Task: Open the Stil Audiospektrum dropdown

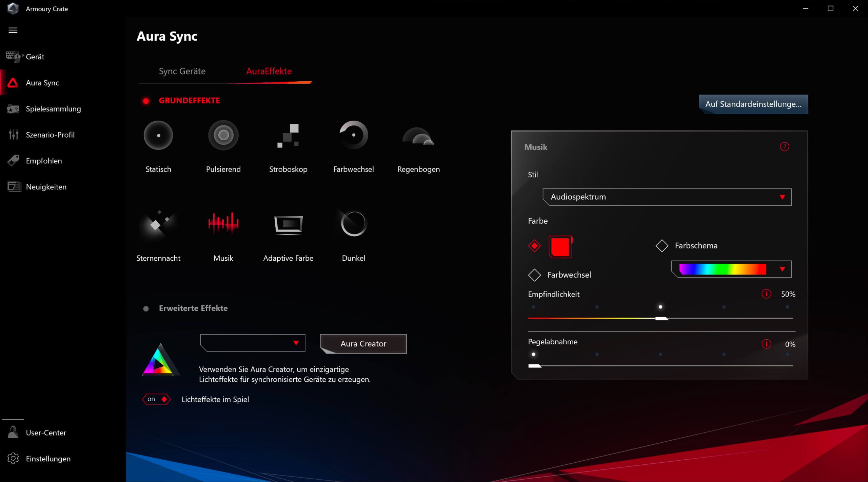Action: point(667,197)
